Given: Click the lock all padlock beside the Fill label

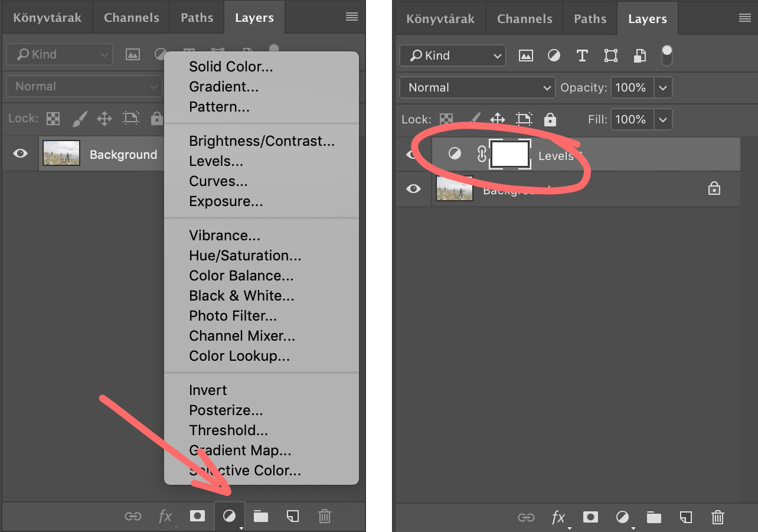Looking at the screenshot, I should pyautogui.click(x=550, y=120).
